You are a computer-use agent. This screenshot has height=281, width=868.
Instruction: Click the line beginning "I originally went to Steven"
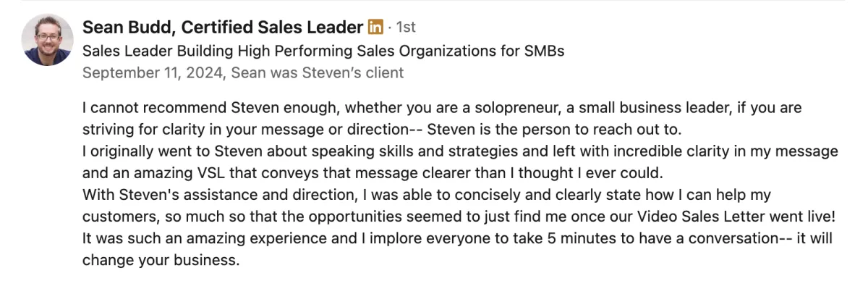[x=460, y=153]
